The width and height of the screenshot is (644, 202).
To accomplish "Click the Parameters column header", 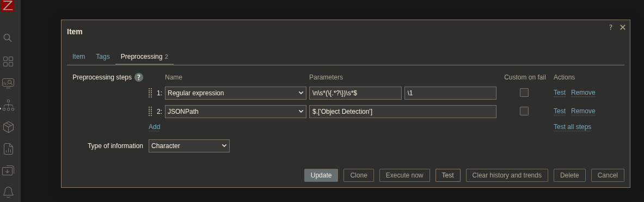I will click(326, 77).
